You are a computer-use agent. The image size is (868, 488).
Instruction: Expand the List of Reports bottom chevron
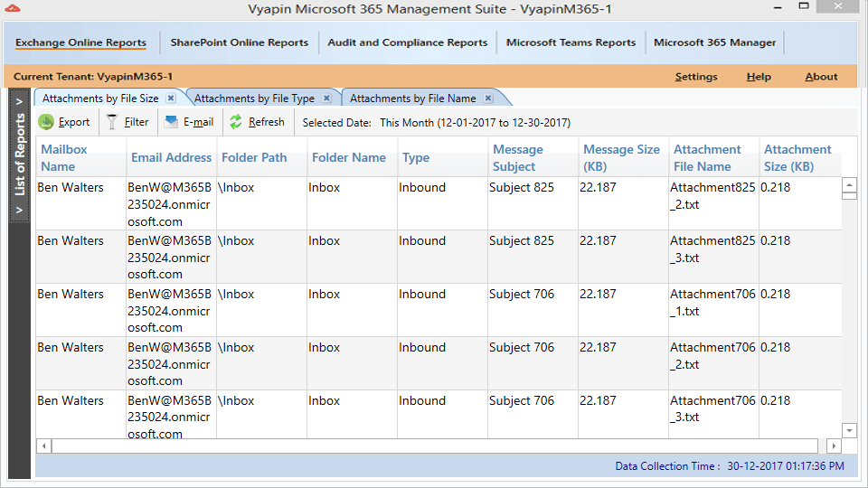click(19, 210)
